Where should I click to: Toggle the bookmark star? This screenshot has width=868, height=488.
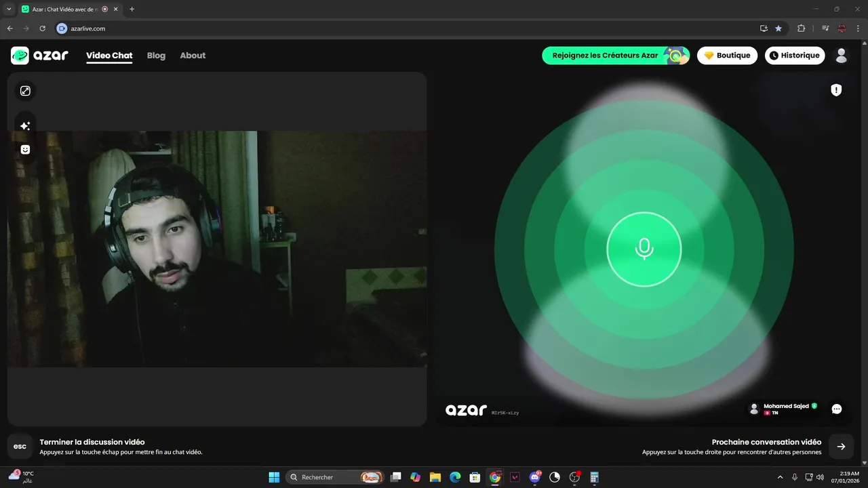click(778, 28)
